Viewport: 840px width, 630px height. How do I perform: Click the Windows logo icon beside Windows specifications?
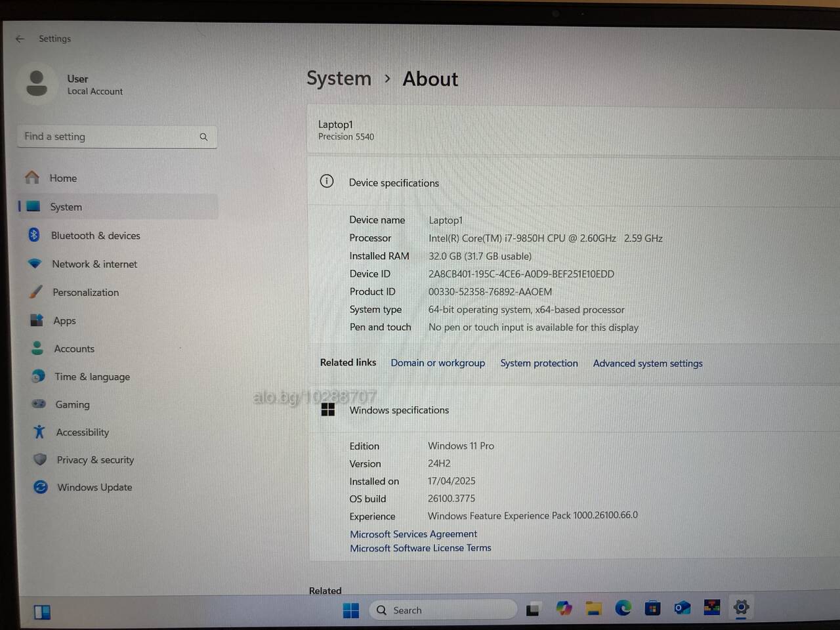pyautogui.click(x=328, y=409)
